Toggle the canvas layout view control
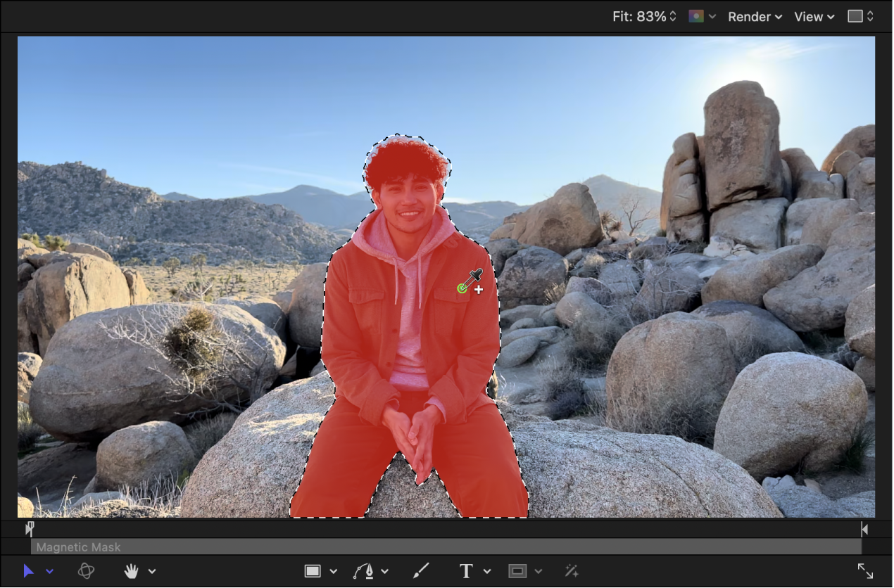The width and height of the screenshot is (894, 588). click(x=854, y=16)
